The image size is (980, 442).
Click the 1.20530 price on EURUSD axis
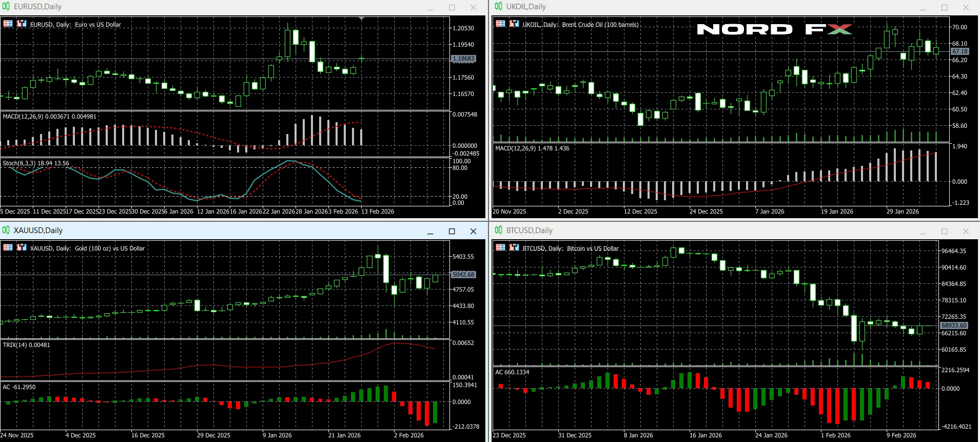coord(463,28)
